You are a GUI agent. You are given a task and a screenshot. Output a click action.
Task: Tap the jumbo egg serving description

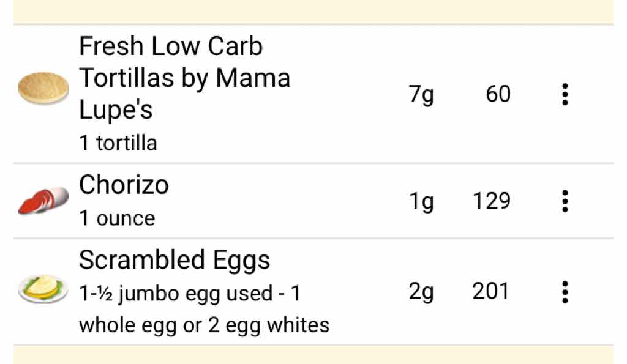coord(203,309)
